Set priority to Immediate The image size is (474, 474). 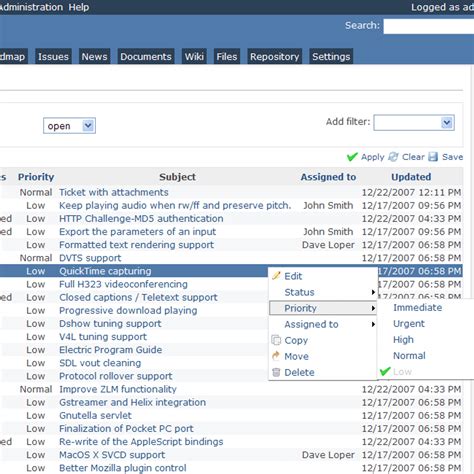click(417, 308)
